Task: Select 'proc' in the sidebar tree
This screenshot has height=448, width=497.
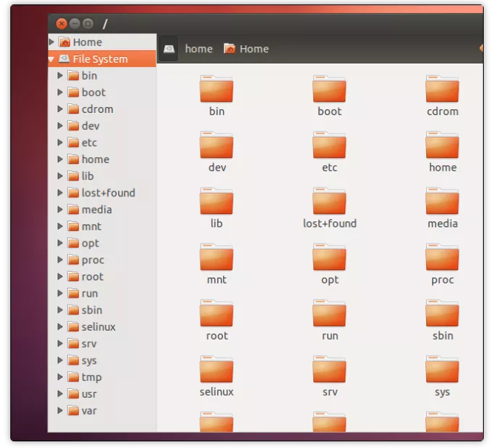Action: pyautogui.click(x=93, y=260)
